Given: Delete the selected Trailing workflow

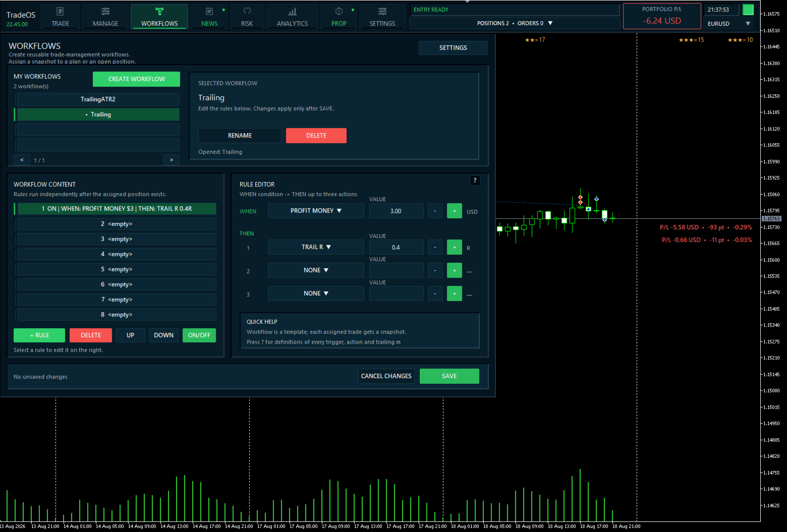Looking at the screenshot, I should [316, 136].
